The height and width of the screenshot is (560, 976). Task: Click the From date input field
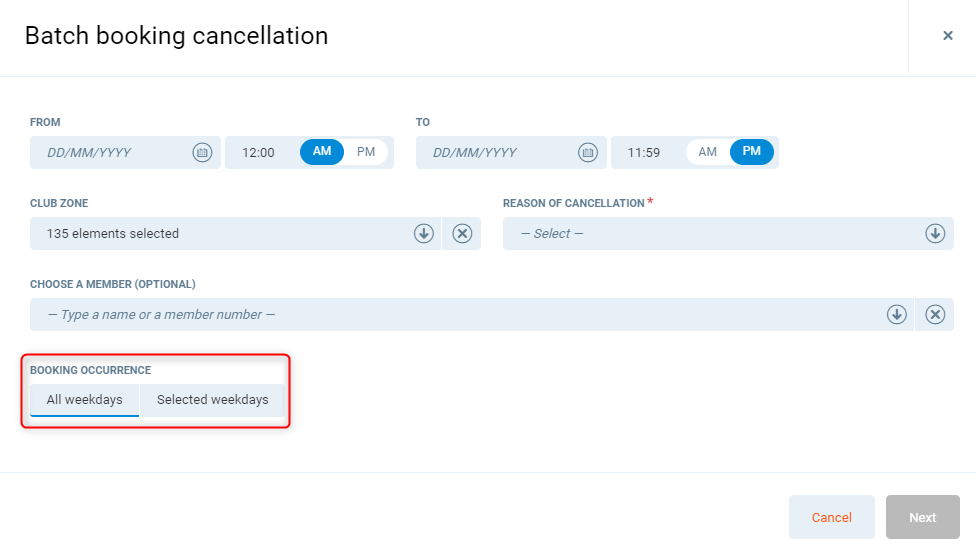110,153
